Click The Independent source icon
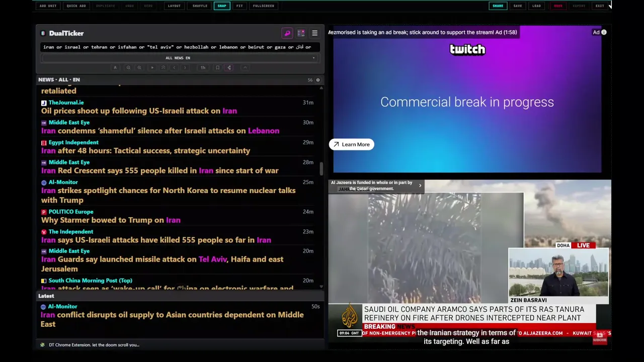 (x=44, y=232)
